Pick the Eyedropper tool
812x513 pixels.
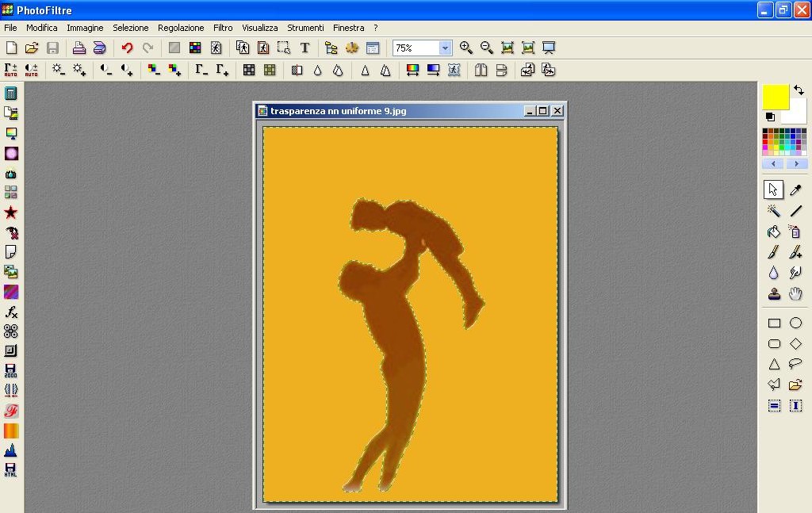coord(795,190)
